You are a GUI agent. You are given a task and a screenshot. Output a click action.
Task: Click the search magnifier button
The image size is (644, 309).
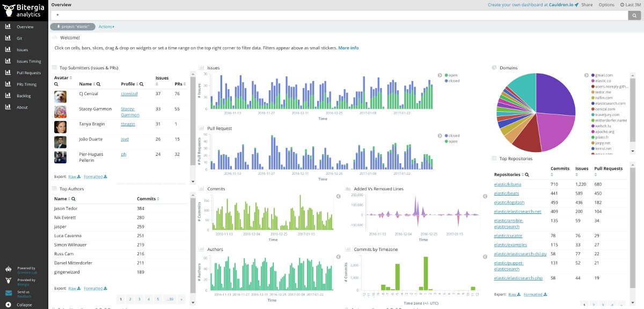pyautogui.click(x=635, y=15)
